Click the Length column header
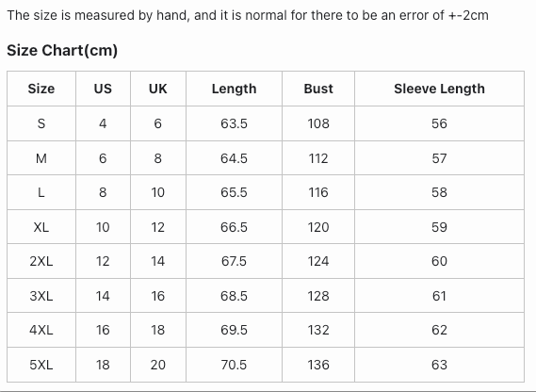Viewport: 536px width, 392px height. [234, 89]
